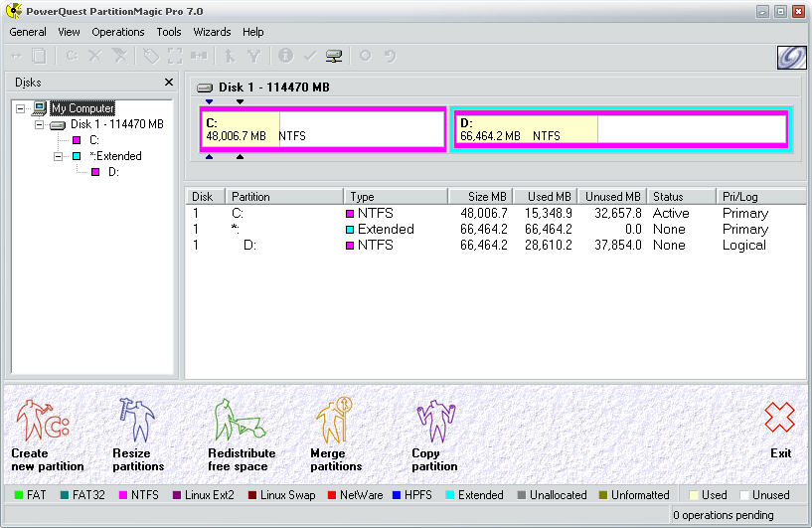This screenshot has width=812, height=528.
Task: Open the Help menu
Action: 253,32
